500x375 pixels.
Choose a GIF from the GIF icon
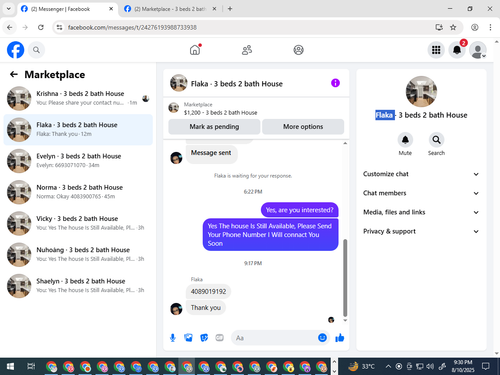pos(219,338)
